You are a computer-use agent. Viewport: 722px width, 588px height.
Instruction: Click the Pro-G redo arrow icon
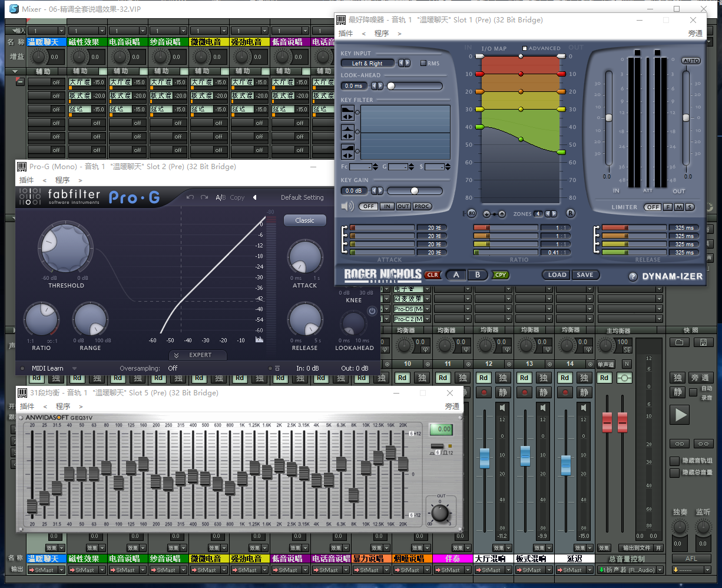[204, 197]
